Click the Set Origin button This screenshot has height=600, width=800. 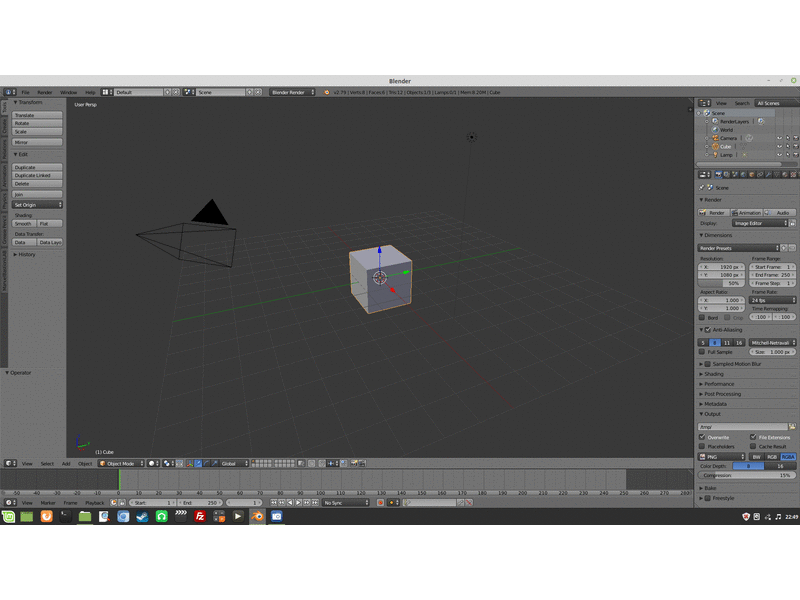(x=37, y=205)
